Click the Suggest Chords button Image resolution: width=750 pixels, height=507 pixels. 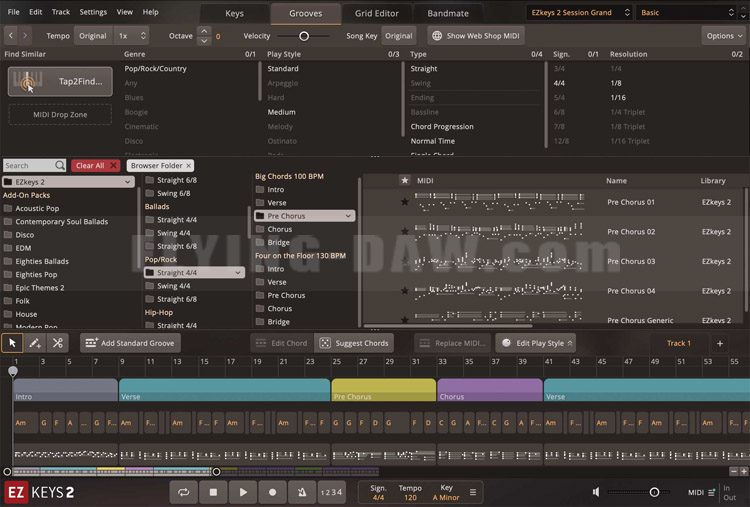click(x=354, y=343)
